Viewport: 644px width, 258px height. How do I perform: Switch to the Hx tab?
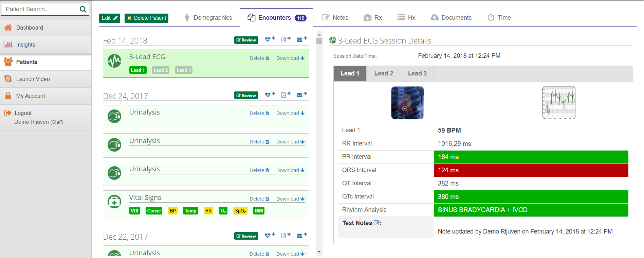click(406, 18)
